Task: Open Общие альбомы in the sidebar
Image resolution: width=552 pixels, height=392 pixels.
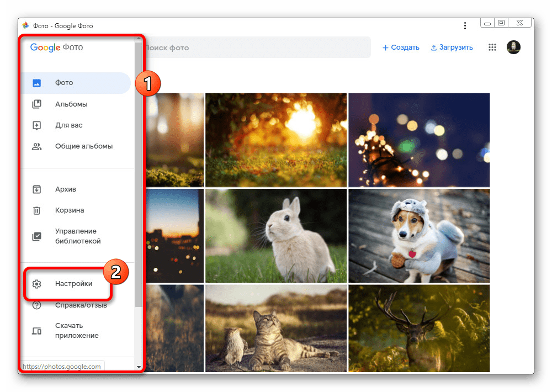Action: (x=84, y=146)
